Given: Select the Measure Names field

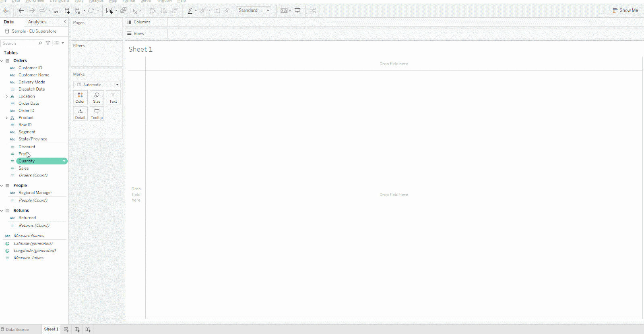Looking at the screenshot, I should pos(29,236).
